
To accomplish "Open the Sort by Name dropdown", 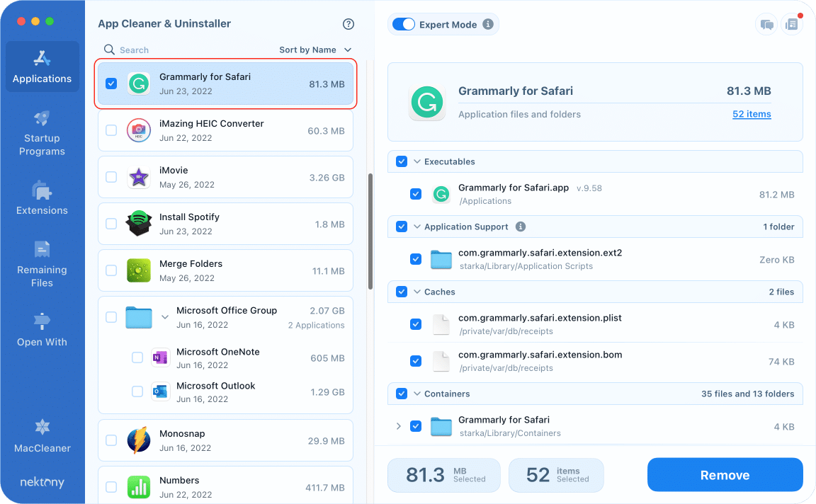I will click(315, 50).
